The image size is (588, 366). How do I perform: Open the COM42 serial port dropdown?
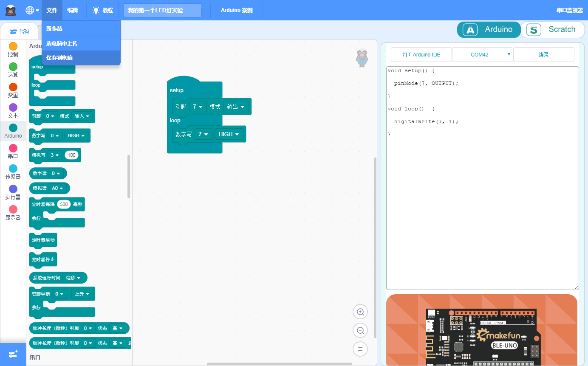pos(483,55)
